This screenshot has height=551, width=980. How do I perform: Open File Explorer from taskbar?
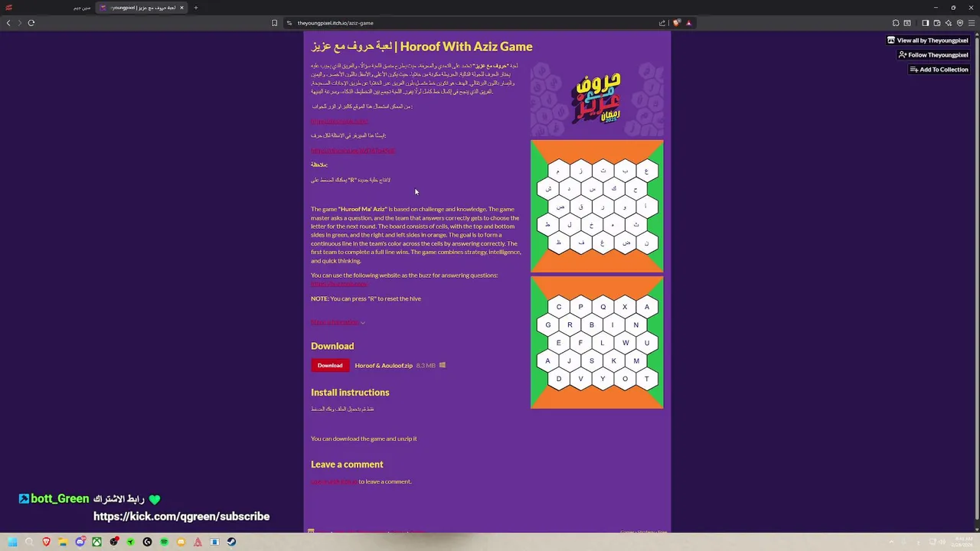tap(63, 542)
